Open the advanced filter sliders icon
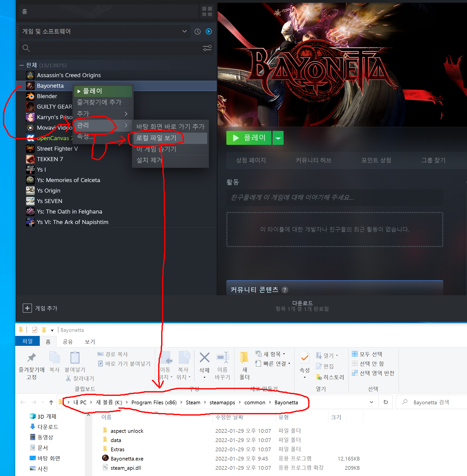Viewport: 467px width, 476px height. pos(207,48)
